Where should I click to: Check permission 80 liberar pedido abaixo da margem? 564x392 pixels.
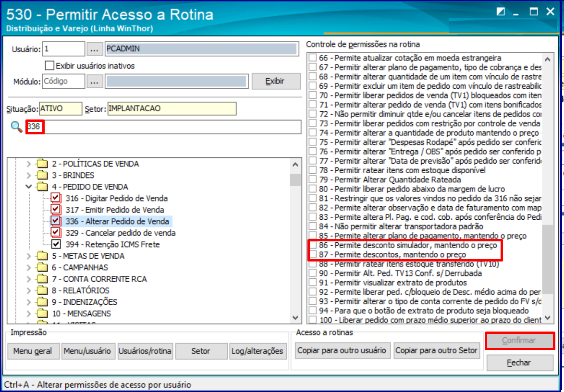313,189
